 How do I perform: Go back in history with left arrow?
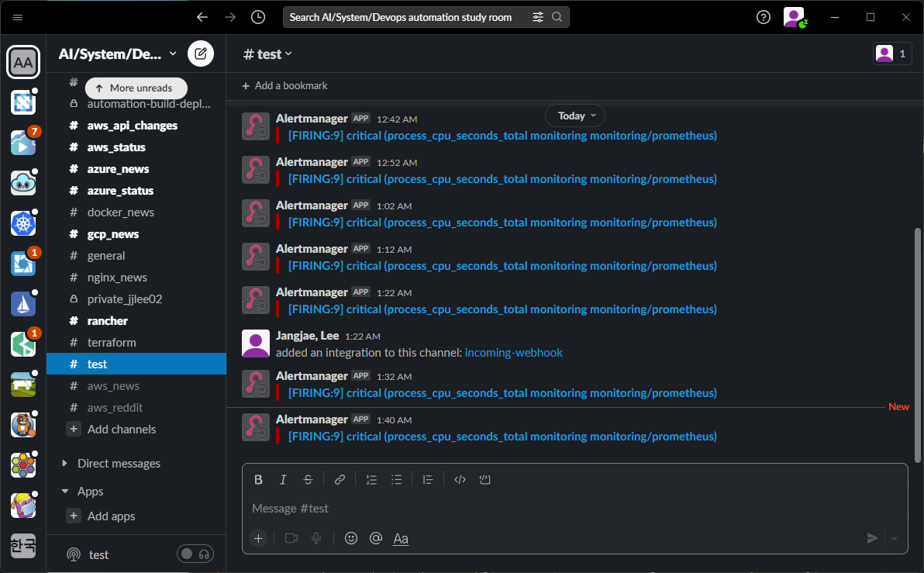(x=202, y=17)
